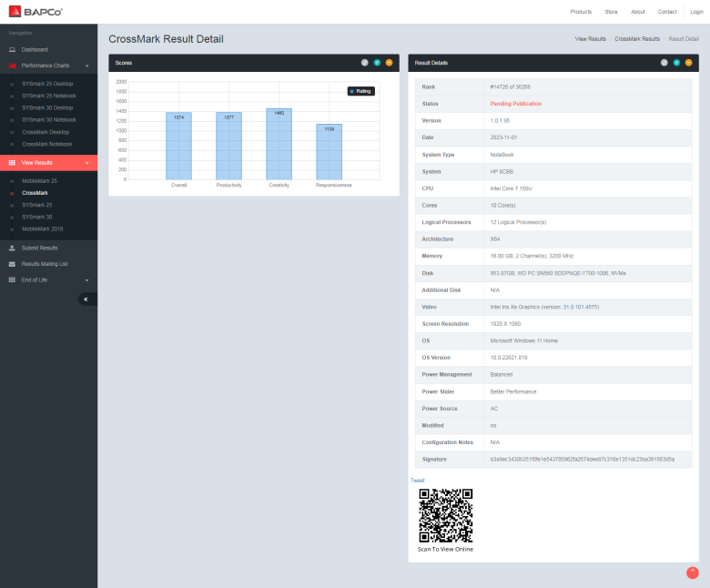Open the About page
The image size is (710, 588).
pos(637,12)
